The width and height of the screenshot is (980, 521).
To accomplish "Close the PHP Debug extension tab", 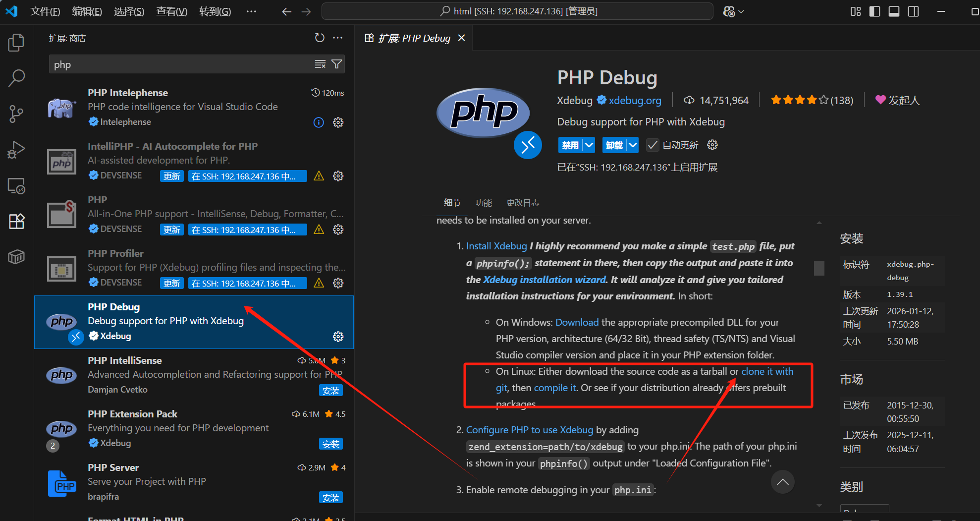I will pos(461,38).
